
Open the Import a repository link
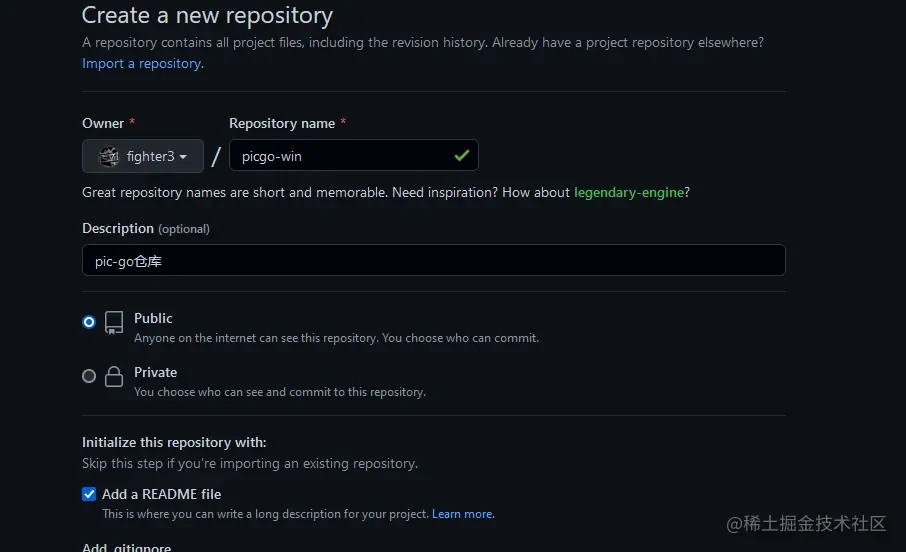(x=143, y=64)
